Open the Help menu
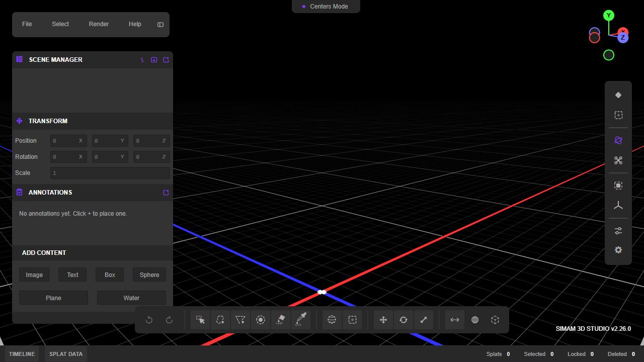The image size is (644, 362). pyautogui.click(x=135, y=24)
